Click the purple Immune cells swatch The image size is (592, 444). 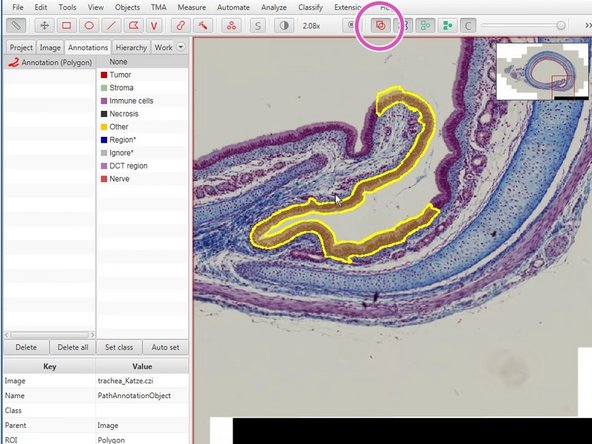[x=104, y=101]
